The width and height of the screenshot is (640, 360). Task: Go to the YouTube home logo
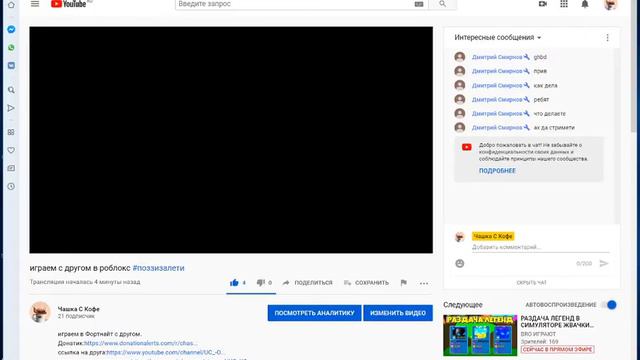point(69,4)
